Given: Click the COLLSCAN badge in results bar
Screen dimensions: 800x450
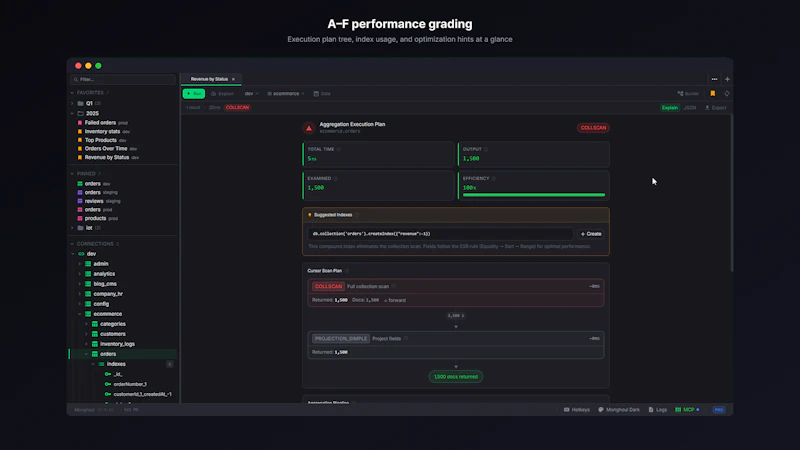Looking at the screenshot, I should point(237,108).
